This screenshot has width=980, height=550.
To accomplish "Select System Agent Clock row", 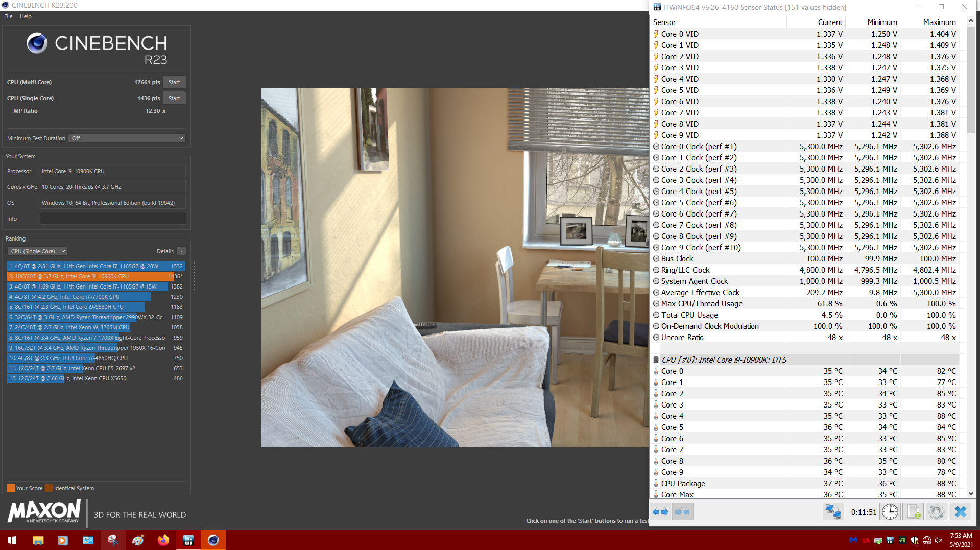I will (805, 281).
